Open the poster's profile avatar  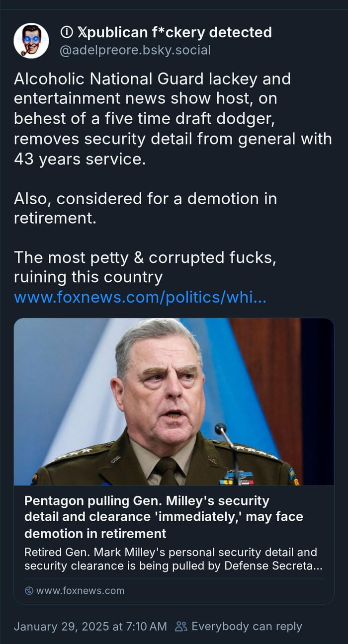(31, 41)
